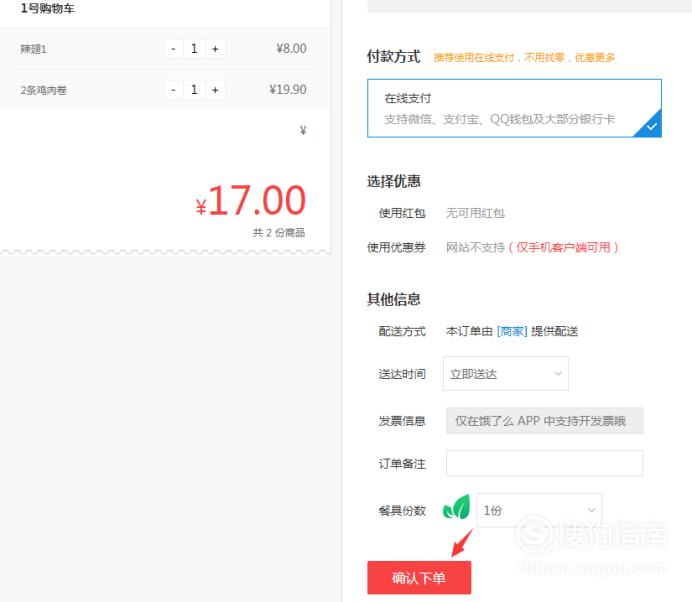Click 仅手机客户端可用 notice text
This screenshot has width=692, height=602.
point(564,247)
